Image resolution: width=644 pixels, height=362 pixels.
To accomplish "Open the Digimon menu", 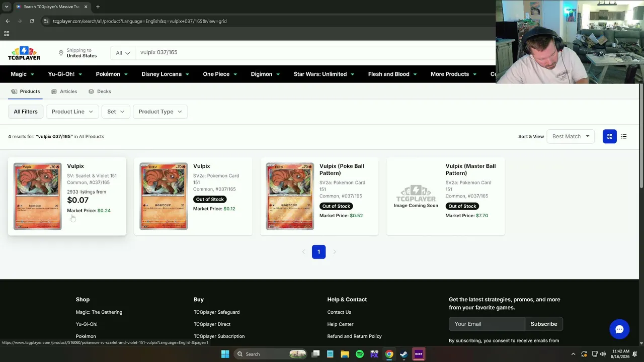I will point(266,74).
